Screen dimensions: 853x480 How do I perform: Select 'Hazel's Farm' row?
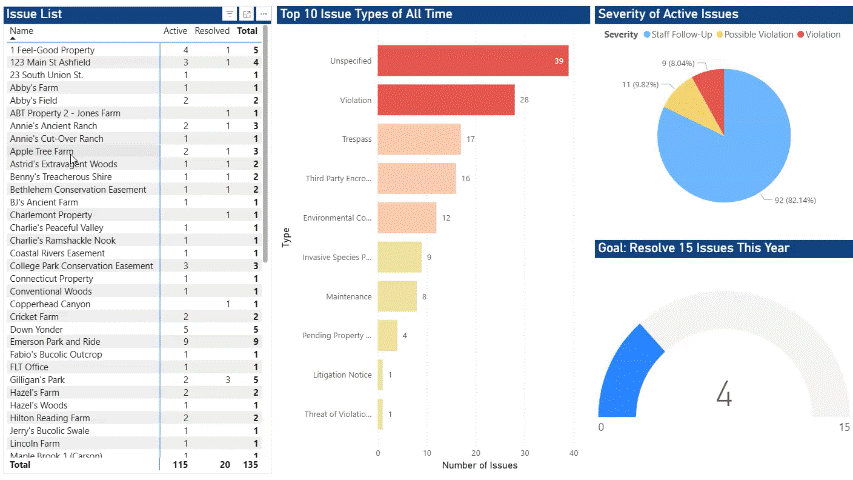pyautogui.click(x=134, y=392)
